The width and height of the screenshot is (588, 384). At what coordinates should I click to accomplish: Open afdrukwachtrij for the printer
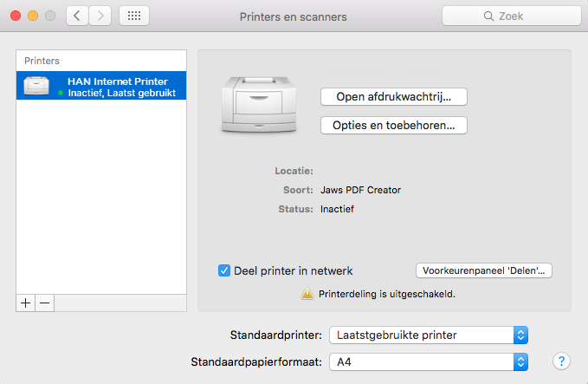(394, 96)
